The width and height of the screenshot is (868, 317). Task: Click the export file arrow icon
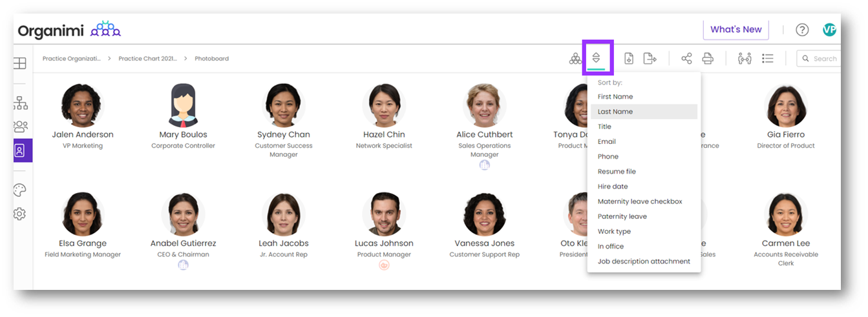point(650,59)
